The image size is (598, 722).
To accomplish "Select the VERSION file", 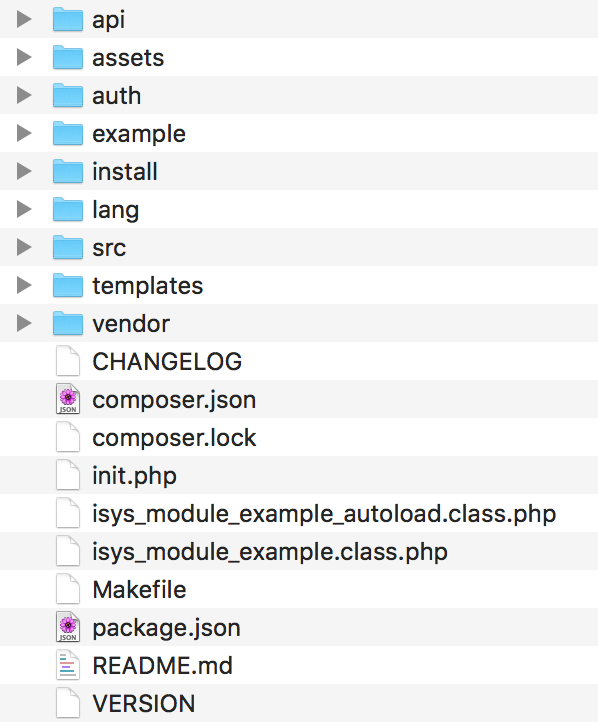I will click(x=299, y=703).
